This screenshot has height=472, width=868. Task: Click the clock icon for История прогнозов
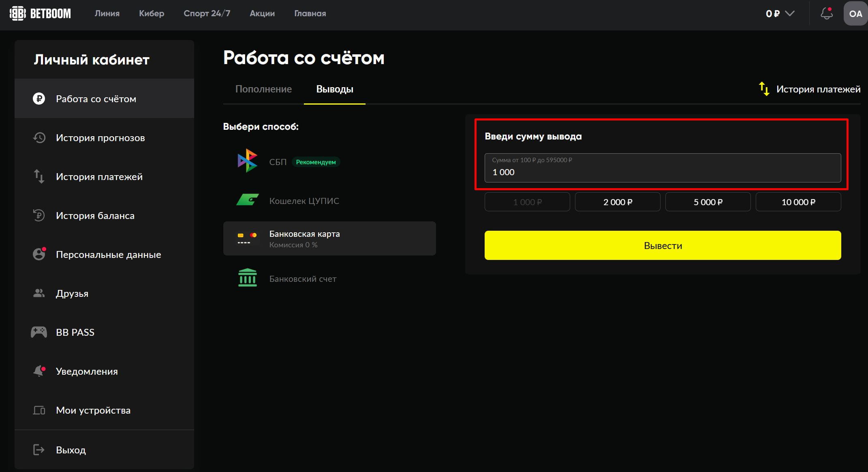pyautogui.click(x=39, y=137)
